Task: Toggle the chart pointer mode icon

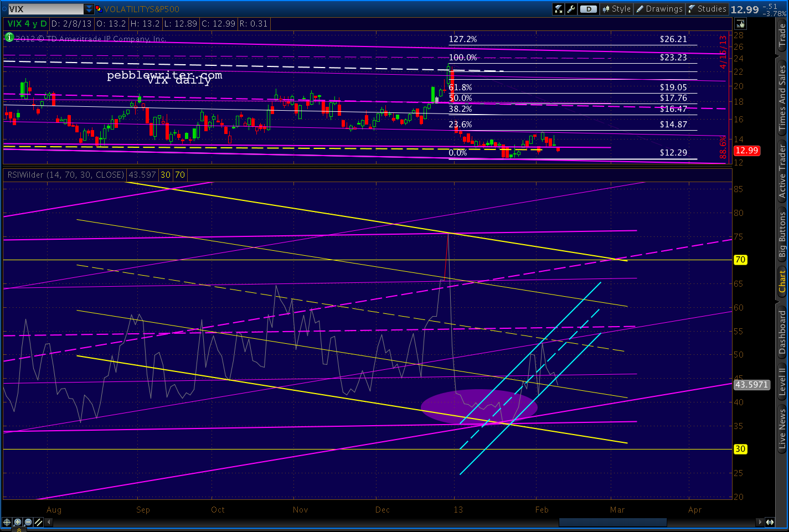Action: tap(740, 24)
